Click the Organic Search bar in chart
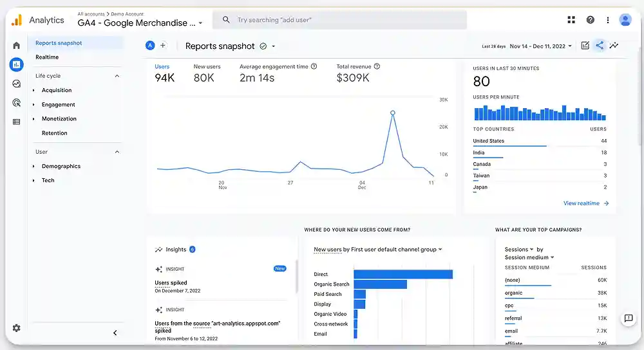The image size is (644, 350). [x=381, y=284]
